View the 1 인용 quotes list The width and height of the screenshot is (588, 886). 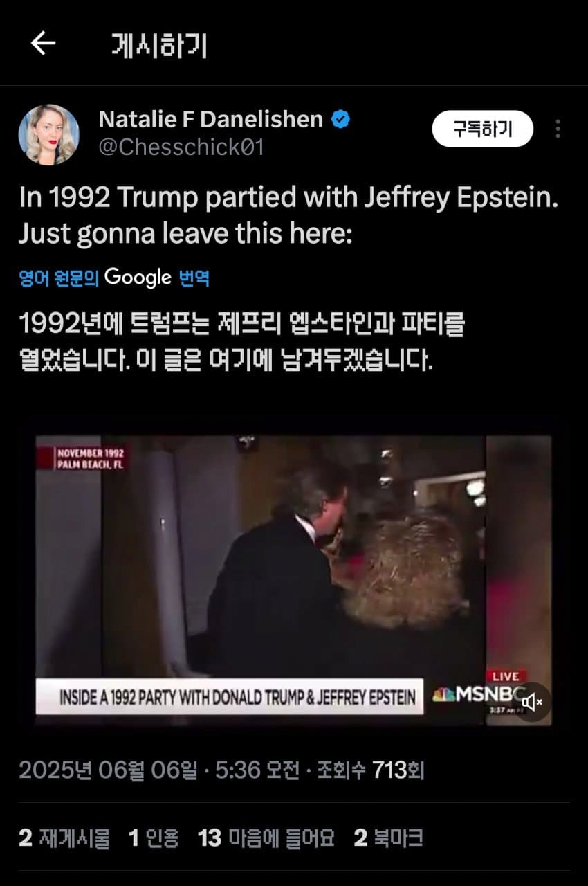click(154, 838)
